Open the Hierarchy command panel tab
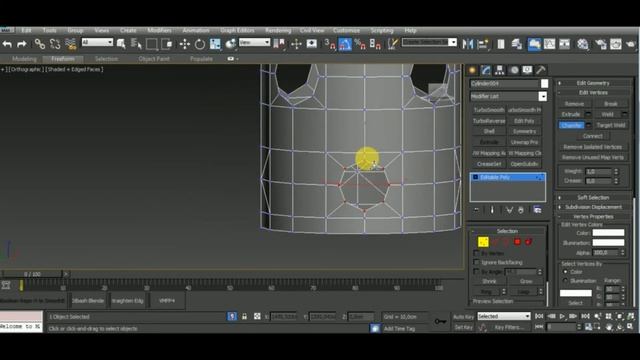 (500, 70)
